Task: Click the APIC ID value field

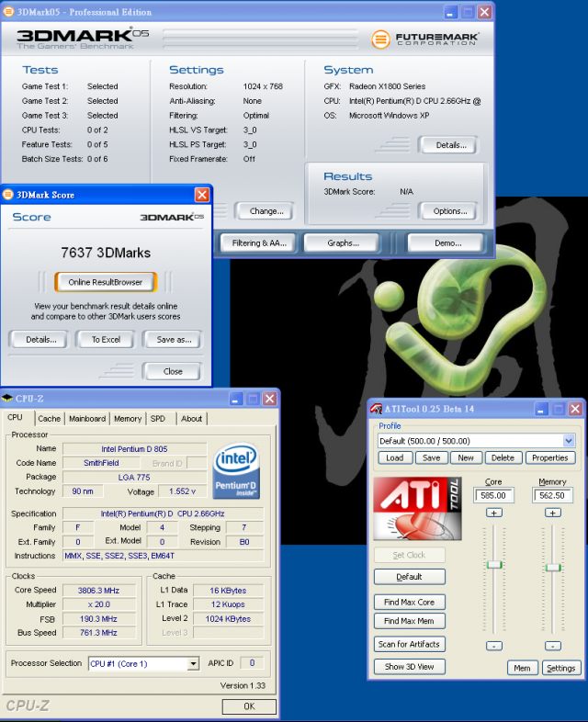Action: (x=252, y=663)
